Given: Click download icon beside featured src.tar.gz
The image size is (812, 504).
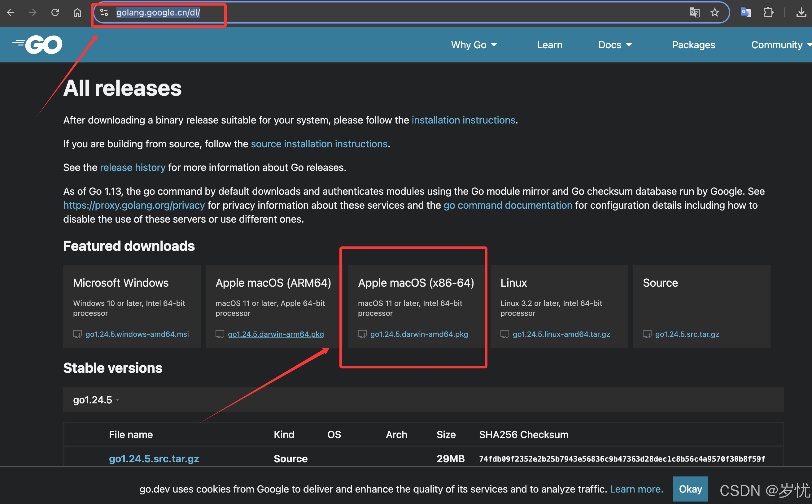Looking at the screenshot, I should point(647,334).
